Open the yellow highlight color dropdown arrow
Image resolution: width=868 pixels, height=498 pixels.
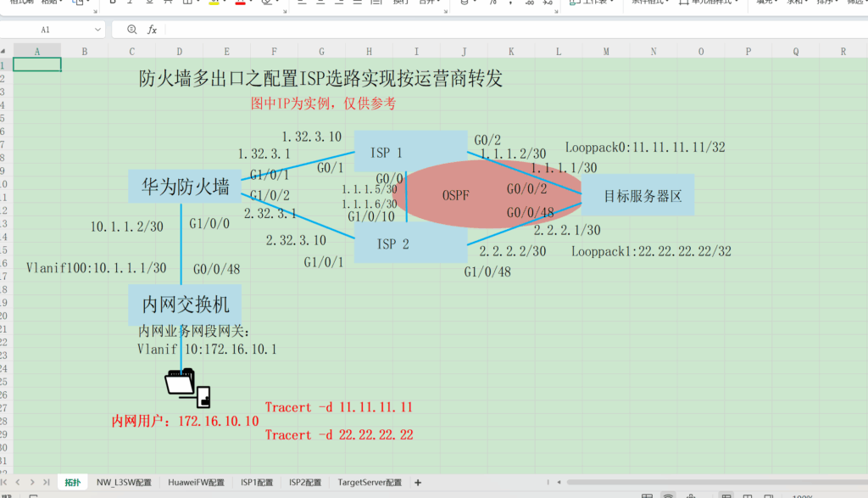[226, 3]
